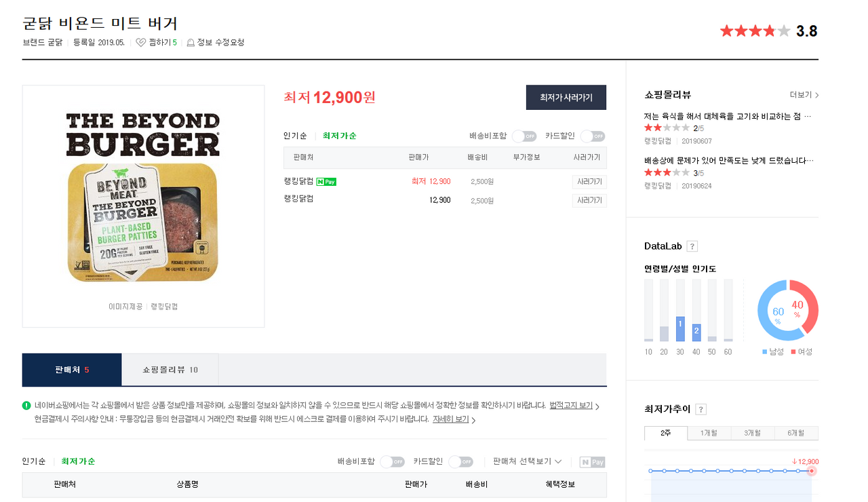868x502 pixels.
Task: Click the N Pay badge beside first 랭킹닭컴 seller
Action: point(326,181)
